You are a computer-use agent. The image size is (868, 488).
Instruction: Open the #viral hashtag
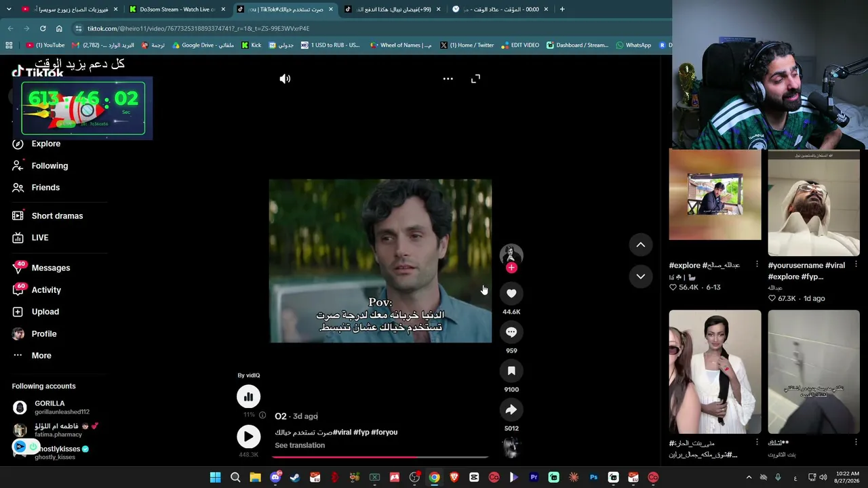pos(342,432)
